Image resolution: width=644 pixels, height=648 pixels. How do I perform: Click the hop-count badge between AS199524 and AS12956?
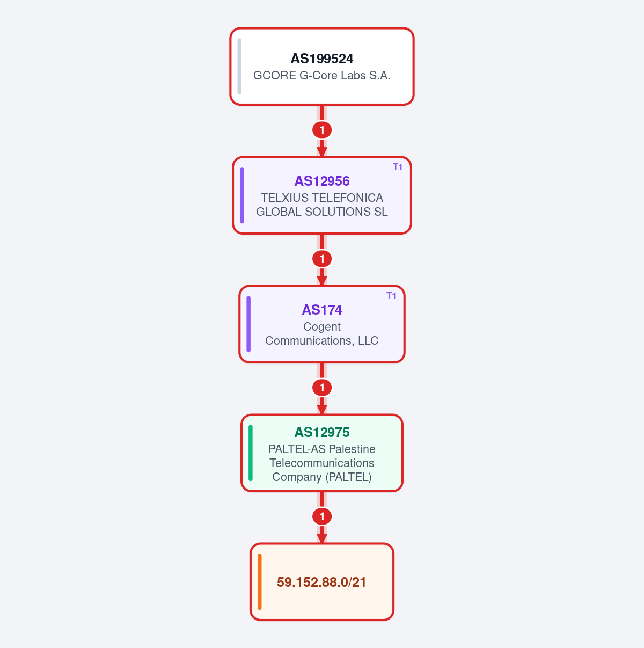[x=322, y=130]
